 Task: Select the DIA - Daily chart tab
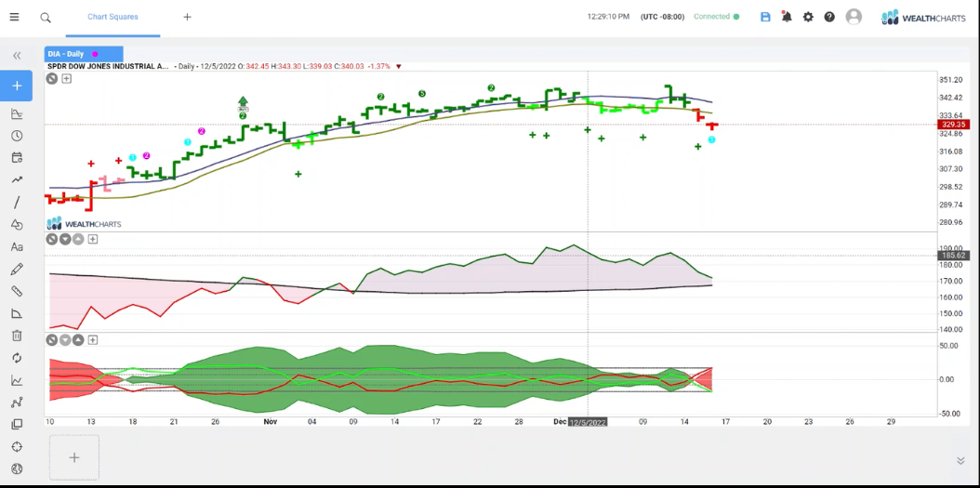(84, 54)
